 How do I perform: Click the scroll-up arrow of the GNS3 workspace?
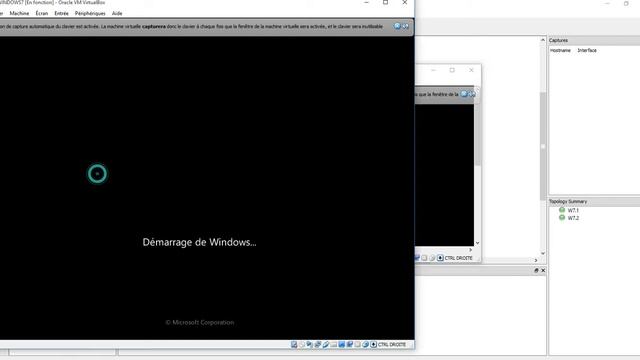point(543,40)
